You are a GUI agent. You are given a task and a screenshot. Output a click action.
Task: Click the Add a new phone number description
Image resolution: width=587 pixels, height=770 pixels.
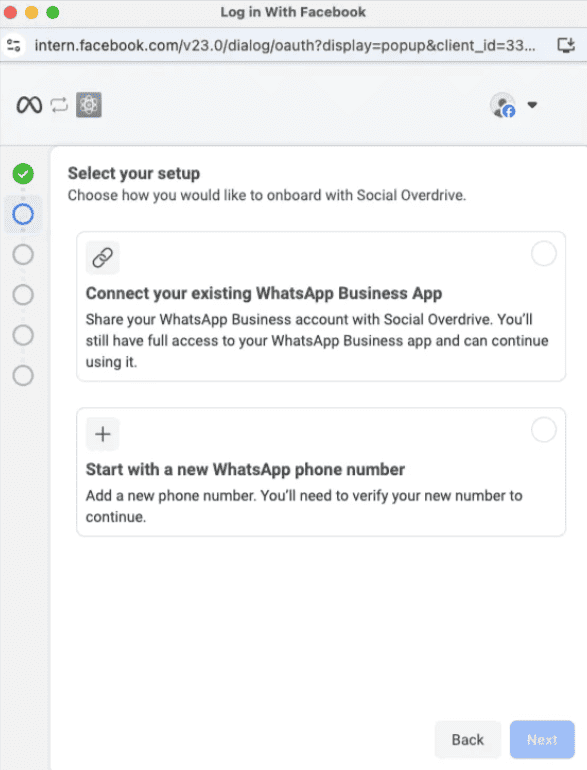point(304,506)
